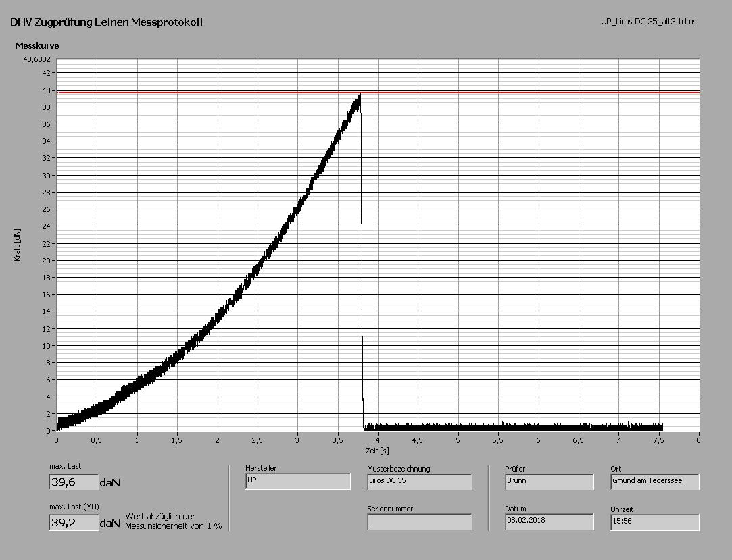Click the x-axis tick label 0,5
The width and height of the screenshot is (732, 560).
click(x=97, y=440)
